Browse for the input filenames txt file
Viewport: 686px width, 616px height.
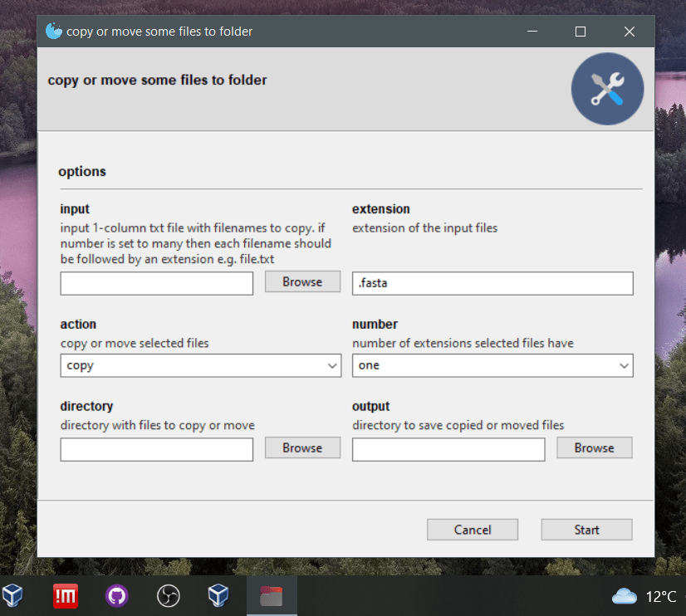click(302, 281)
